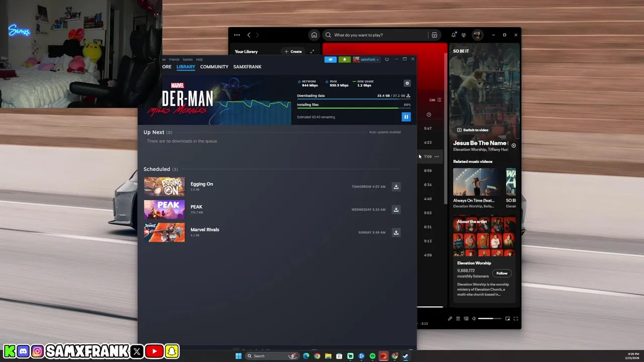The width and height of the screenshot is (644, 362).
Task: Open the List view dropdown in Spotify
Action: 435,100
